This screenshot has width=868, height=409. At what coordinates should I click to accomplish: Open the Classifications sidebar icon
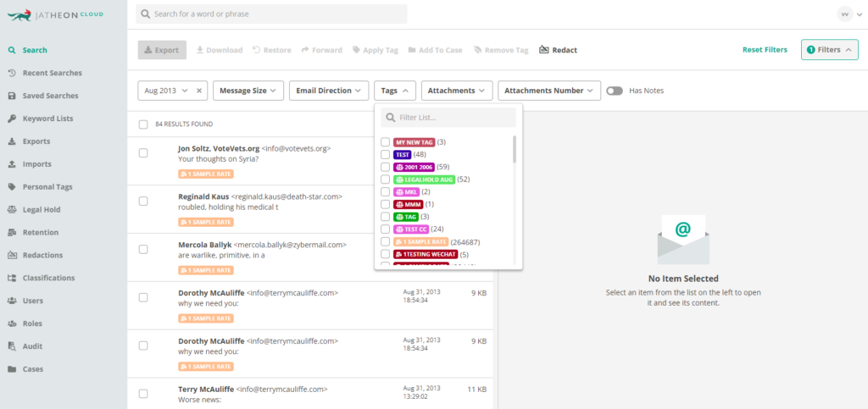[12, 278]
